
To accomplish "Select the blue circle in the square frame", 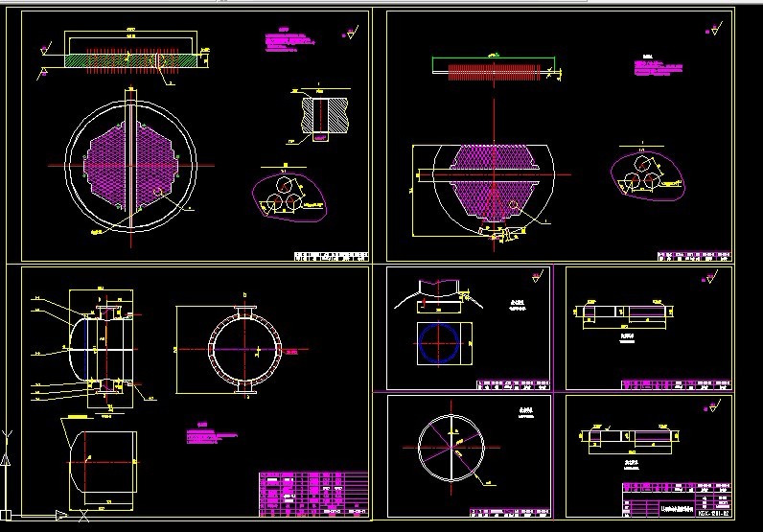I will point(438,342).
